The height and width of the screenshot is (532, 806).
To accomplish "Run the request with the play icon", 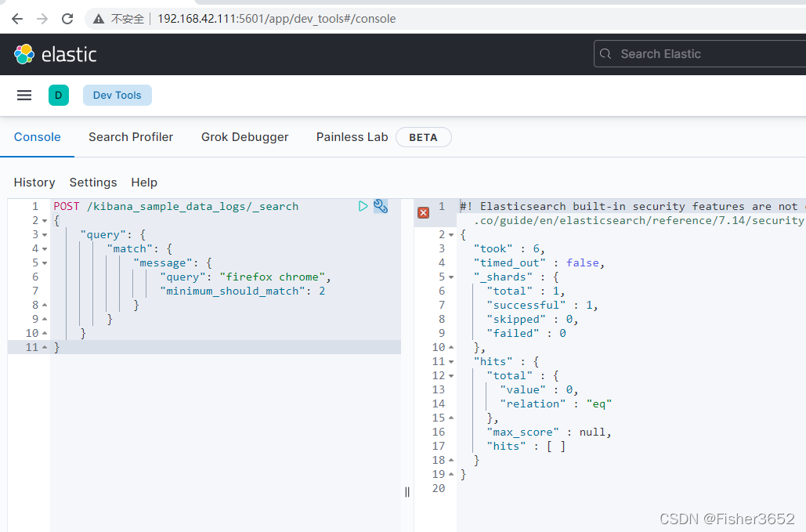I will click(x=363, y=206).
